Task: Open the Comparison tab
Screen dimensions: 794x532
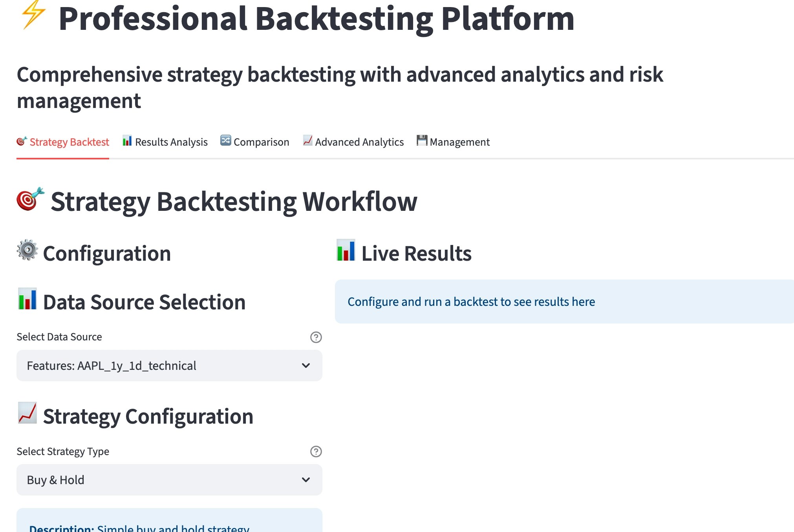Action: click(x=255, y=142)
